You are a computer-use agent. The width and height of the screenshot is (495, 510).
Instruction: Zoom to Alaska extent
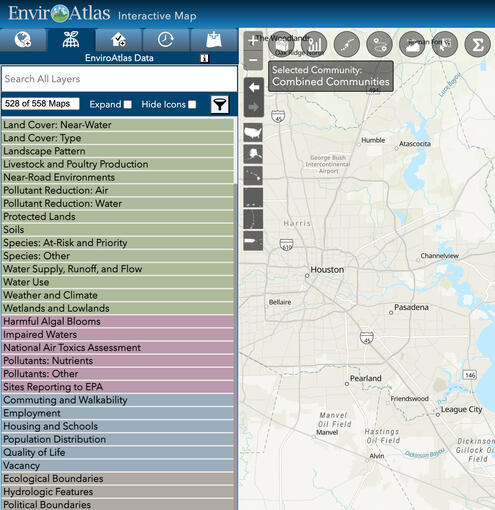point(253,154)
